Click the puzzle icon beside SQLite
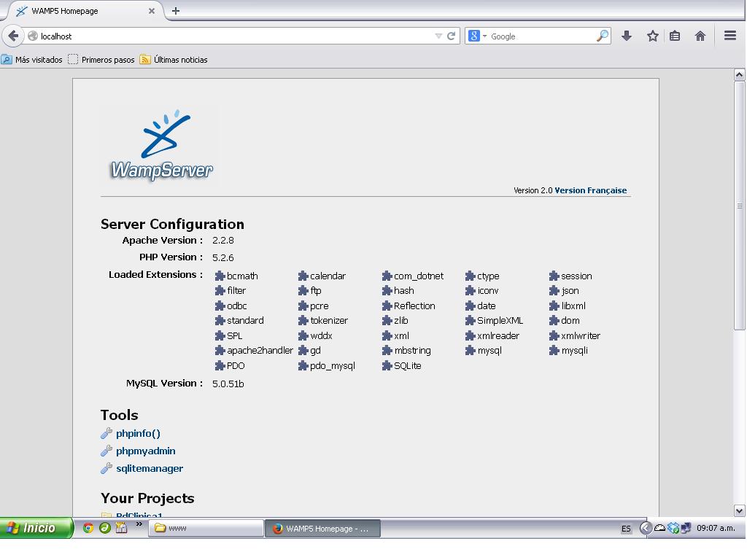 (387, 366)
